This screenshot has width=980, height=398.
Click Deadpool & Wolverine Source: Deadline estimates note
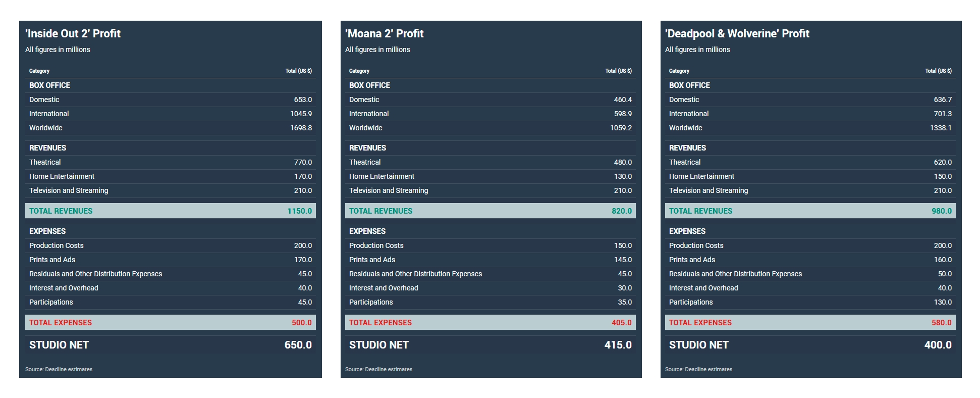(x=698, y=369)
